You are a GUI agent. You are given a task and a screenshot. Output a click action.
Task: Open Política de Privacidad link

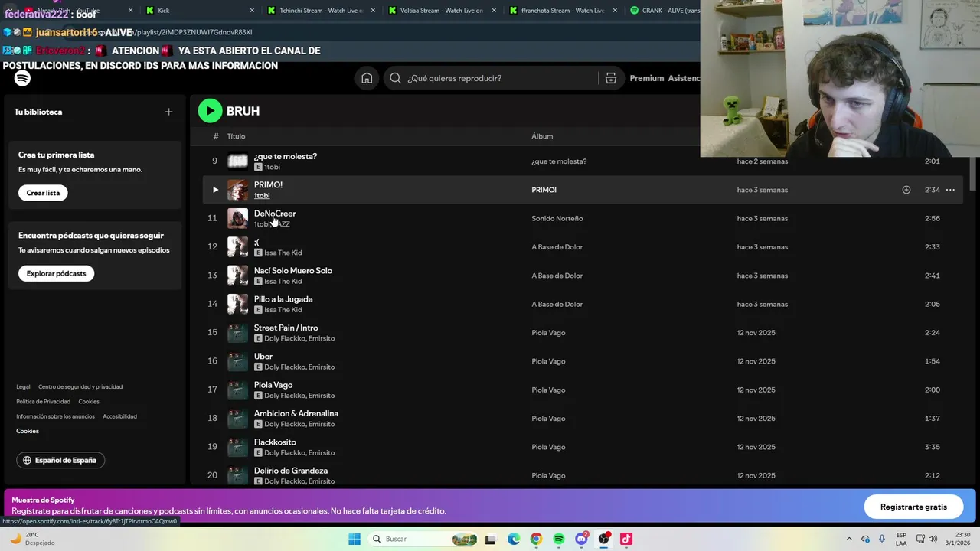pyautogui.click(x=43, y=402)
